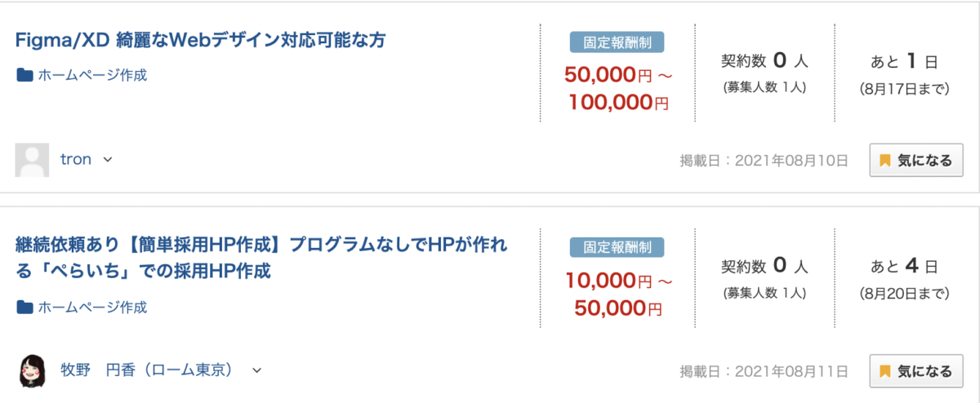This screenshot has width=980, height=403.
Task: Click 契約数 0人 on the Figma/XD job
Action: (x=764, y=60)
